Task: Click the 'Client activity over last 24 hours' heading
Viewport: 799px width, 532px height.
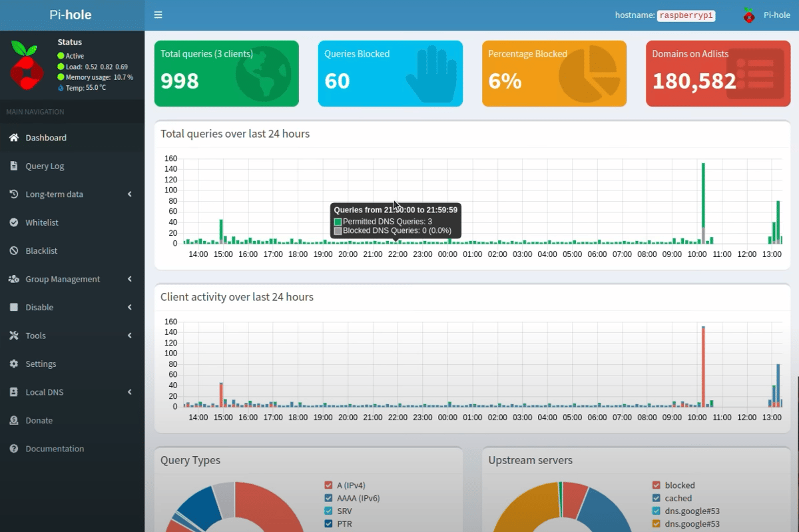Action: 237,297
